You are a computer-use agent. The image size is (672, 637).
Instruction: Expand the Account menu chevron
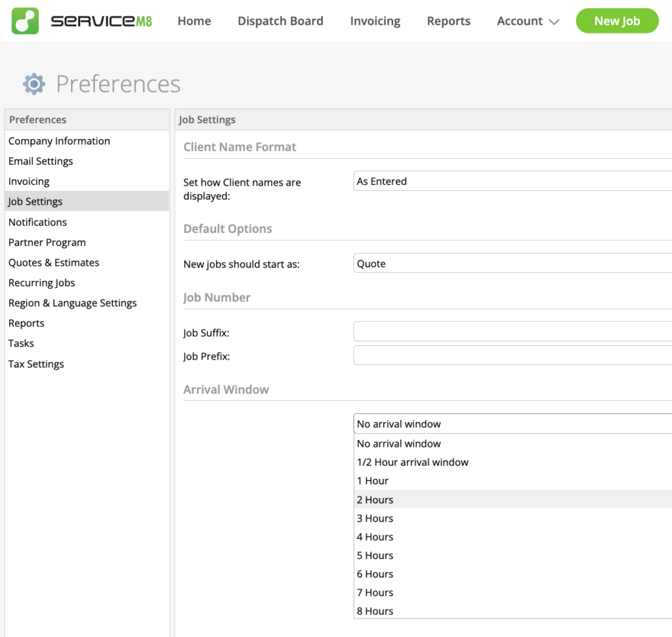point(554,22)
